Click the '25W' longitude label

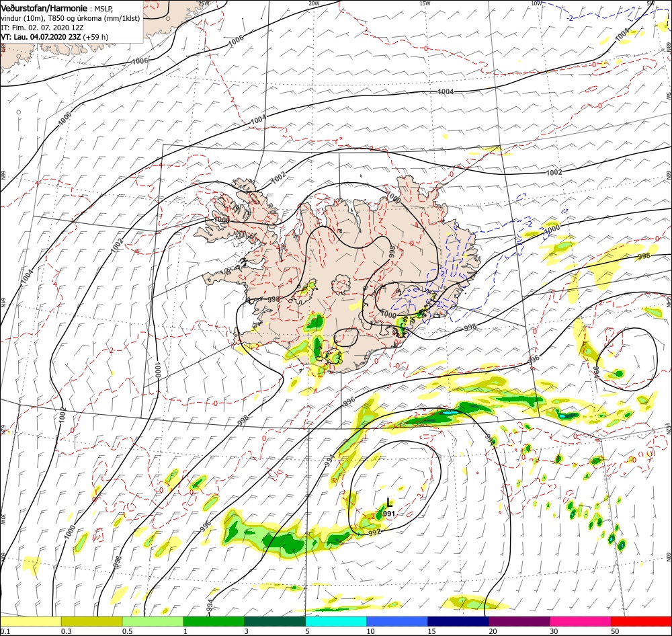coord(204,3)
